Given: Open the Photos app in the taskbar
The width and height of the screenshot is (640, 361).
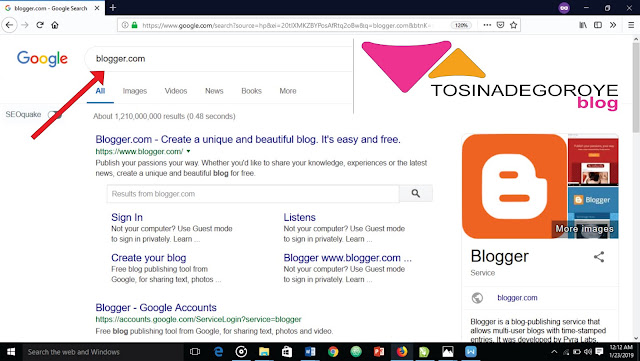Looking at the screenshot, I should point(448,352).
